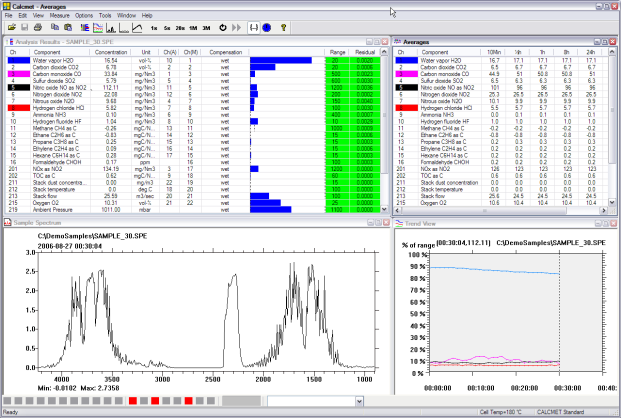This screenshot has width=621, height=418.
Task: Click the blue Water vapor swatch in Analysis Results
Action: point(19,61)
